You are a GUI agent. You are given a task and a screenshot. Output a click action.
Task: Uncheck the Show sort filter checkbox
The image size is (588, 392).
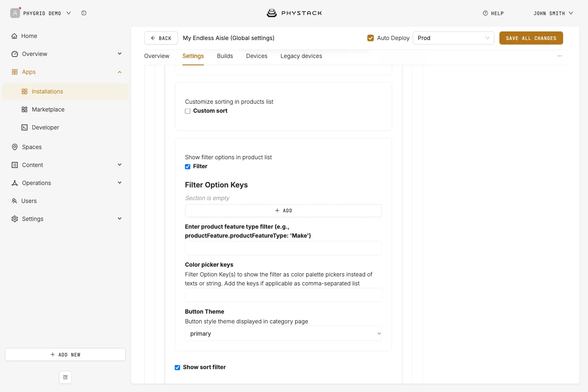tap(178, 367)
